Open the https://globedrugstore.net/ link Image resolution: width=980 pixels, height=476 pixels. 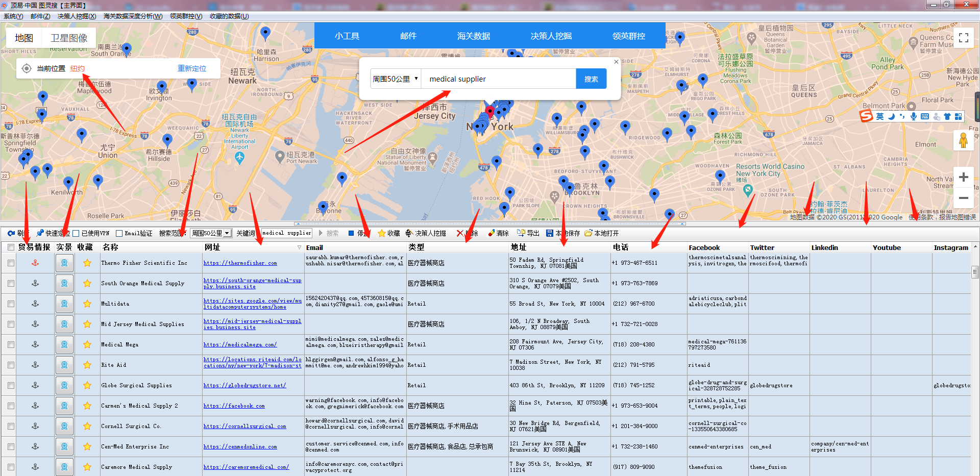pos(245,386)
